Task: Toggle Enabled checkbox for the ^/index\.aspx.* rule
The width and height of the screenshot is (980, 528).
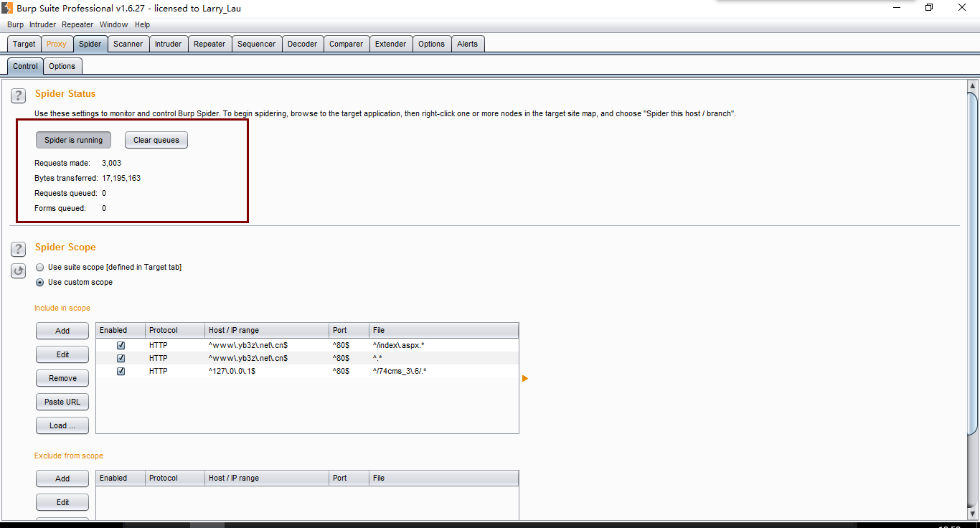Action: coord(121,345)
